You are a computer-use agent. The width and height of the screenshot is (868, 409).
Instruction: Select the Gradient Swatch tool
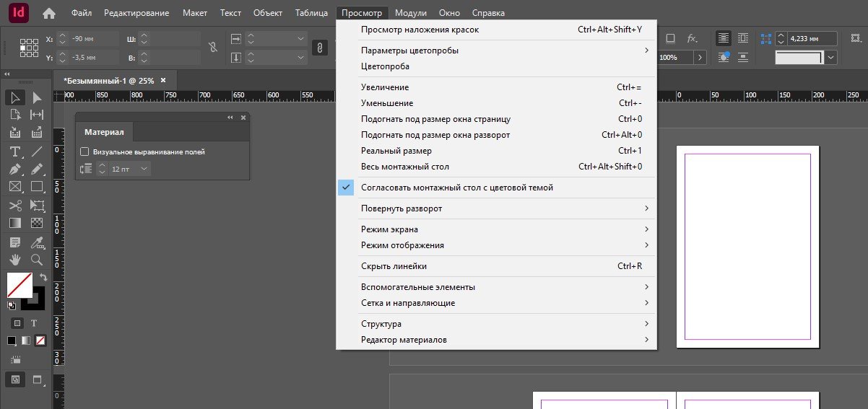15,224
